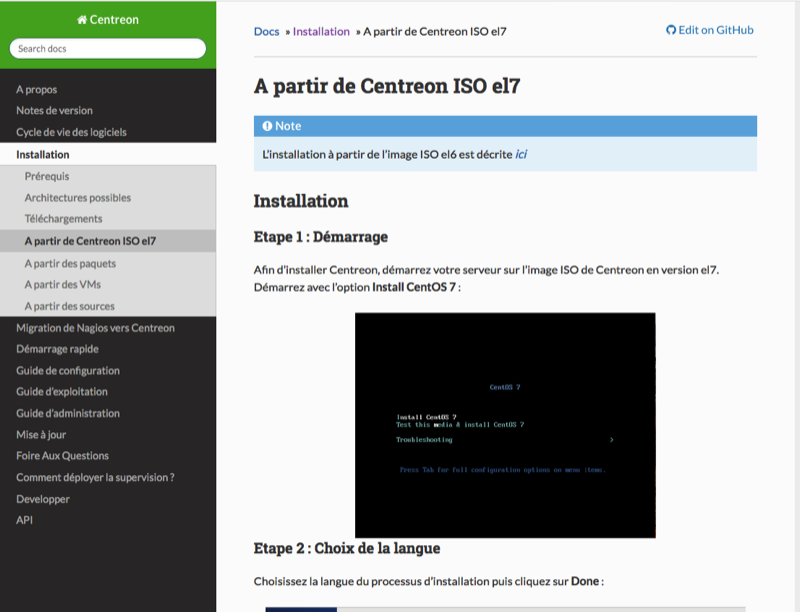The image size is (800, 612).
Task: Open the A propos sidebar entry
Action: (x=37, y=89)
